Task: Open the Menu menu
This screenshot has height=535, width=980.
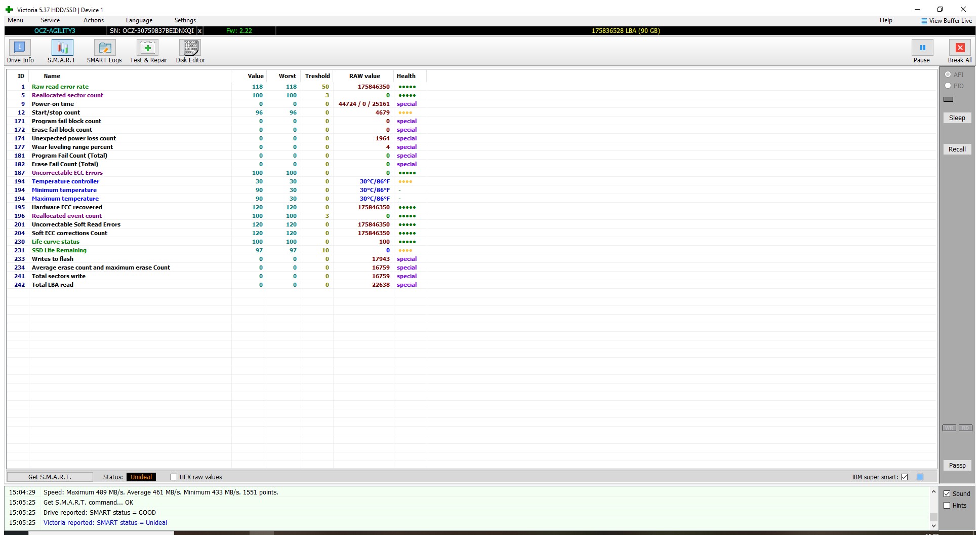Action: click(x=15, y=20)
